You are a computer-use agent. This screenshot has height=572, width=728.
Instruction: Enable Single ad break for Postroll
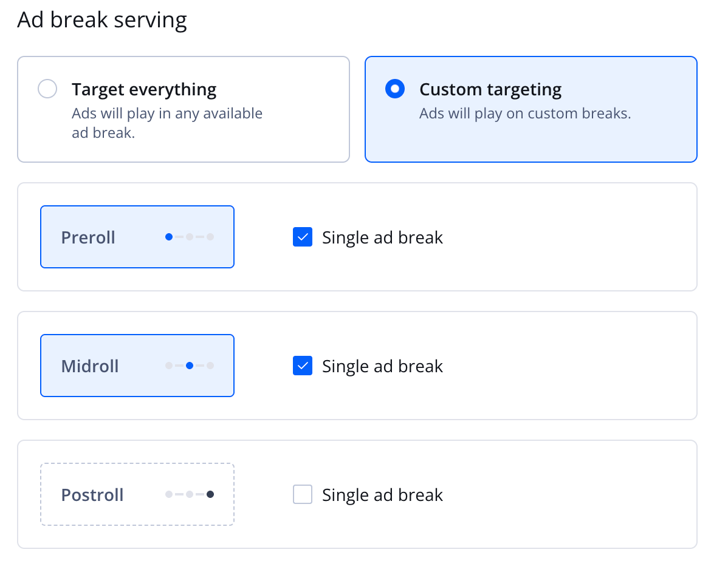(302, 494)
